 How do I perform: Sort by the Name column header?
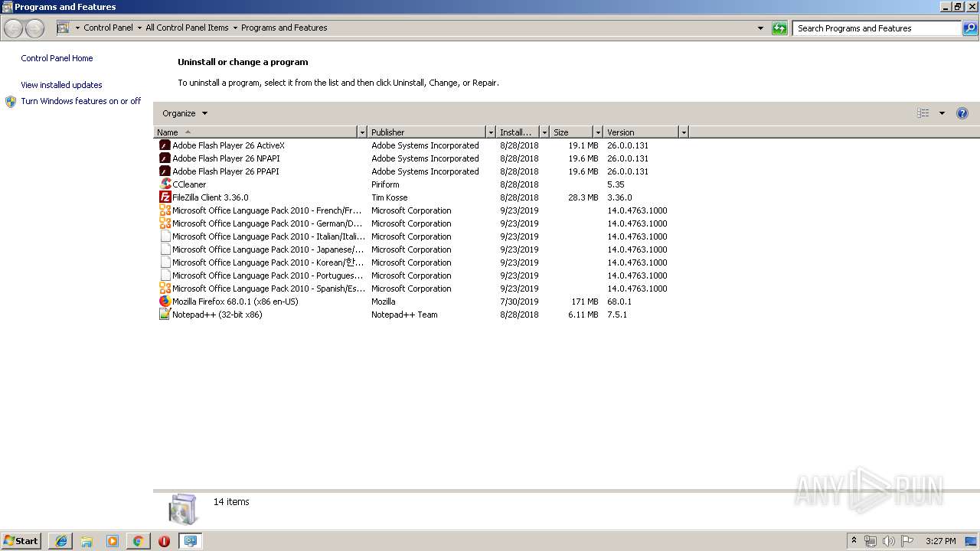(x=256, y=132)
